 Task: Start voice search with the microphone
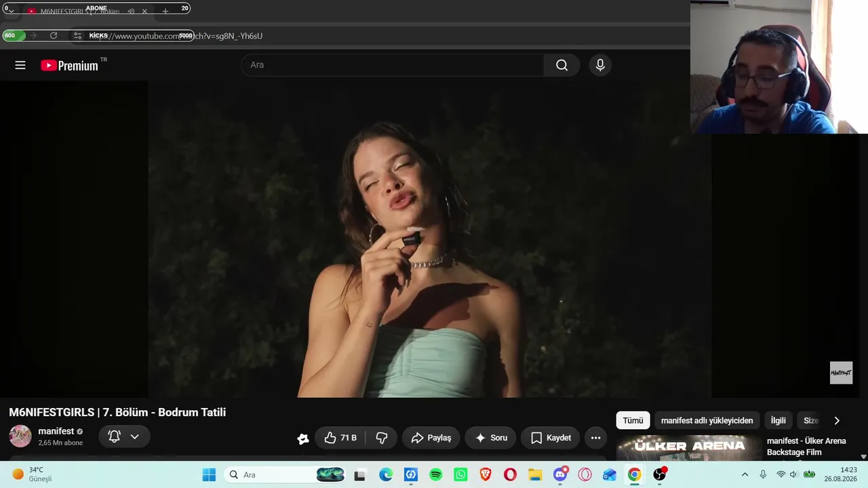(600, 65)
